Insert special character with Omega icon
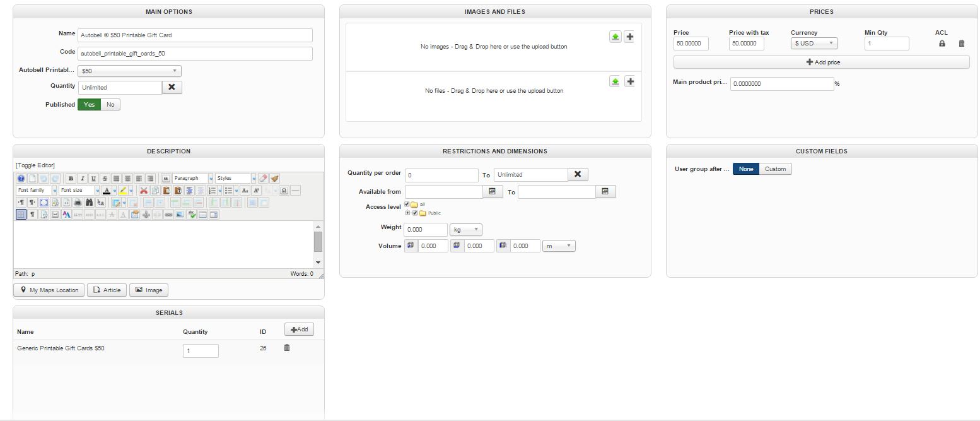 284,191
